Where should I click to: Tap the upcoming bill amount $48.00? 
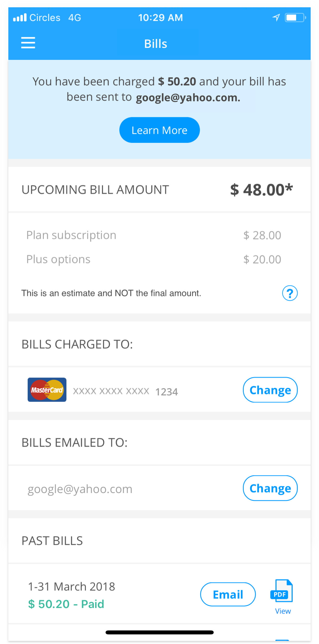pyautogui.click(x=261, y=190)
